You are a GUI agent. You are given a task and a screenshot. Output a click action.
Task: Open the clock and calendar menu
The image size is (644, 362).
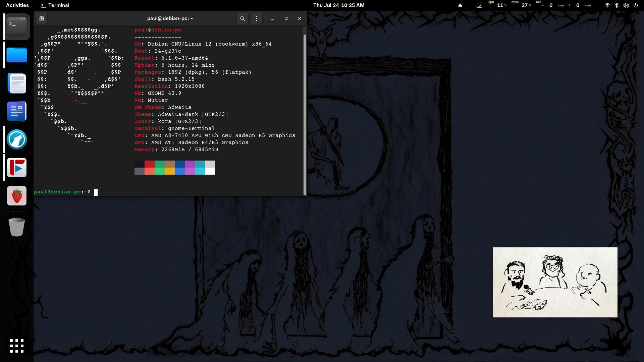339,5
